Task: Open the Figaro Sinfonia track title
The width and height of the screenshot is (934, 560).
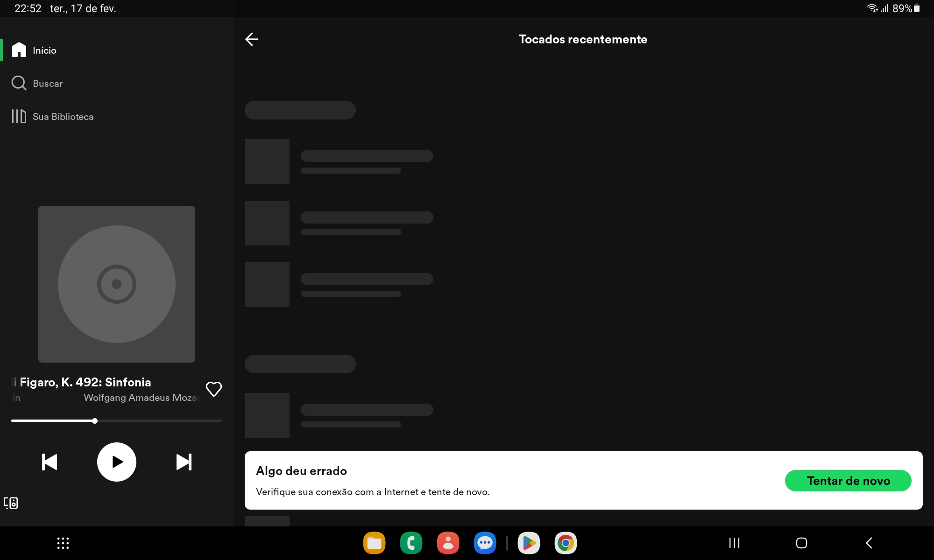Action: coord(85,382)
